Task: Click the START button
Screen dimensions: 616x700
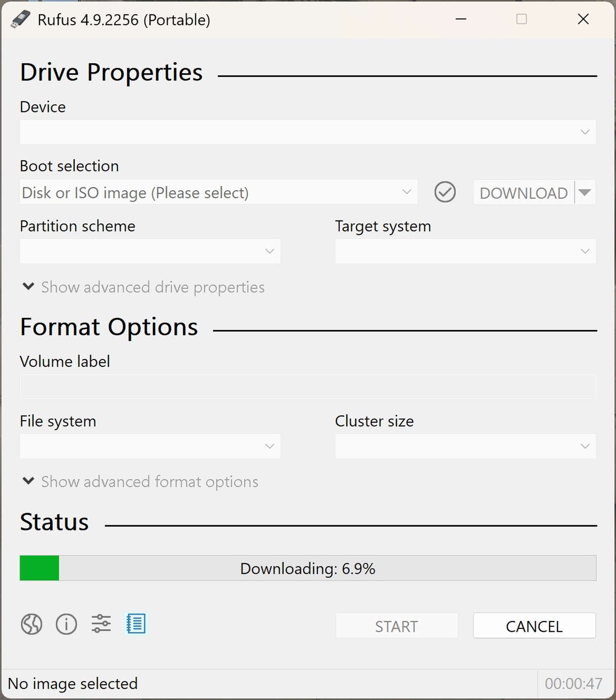Action: pyautogui.click(x=396, y=626)
